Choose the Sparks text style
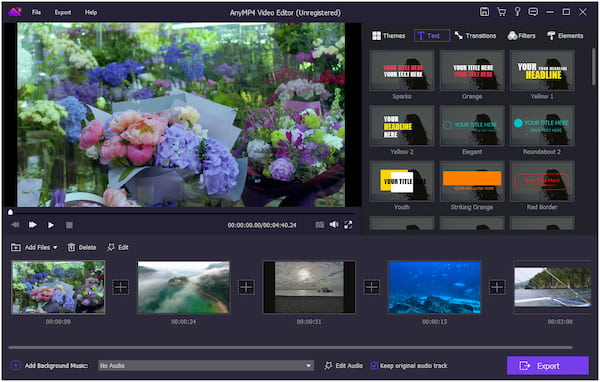This screenshot has width=600, height=382. pos(402,70)
